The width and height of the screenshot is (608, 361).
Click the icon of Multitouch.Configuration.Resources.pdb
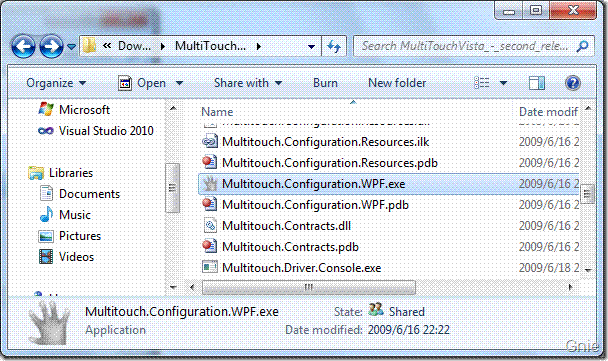click(x=210, y=162)
